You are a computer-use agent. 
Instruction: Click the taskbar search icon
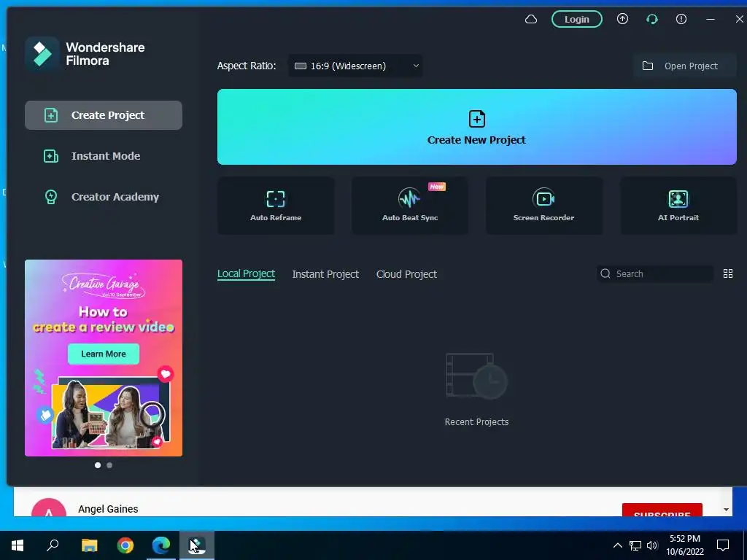click(x=53, y=545)
